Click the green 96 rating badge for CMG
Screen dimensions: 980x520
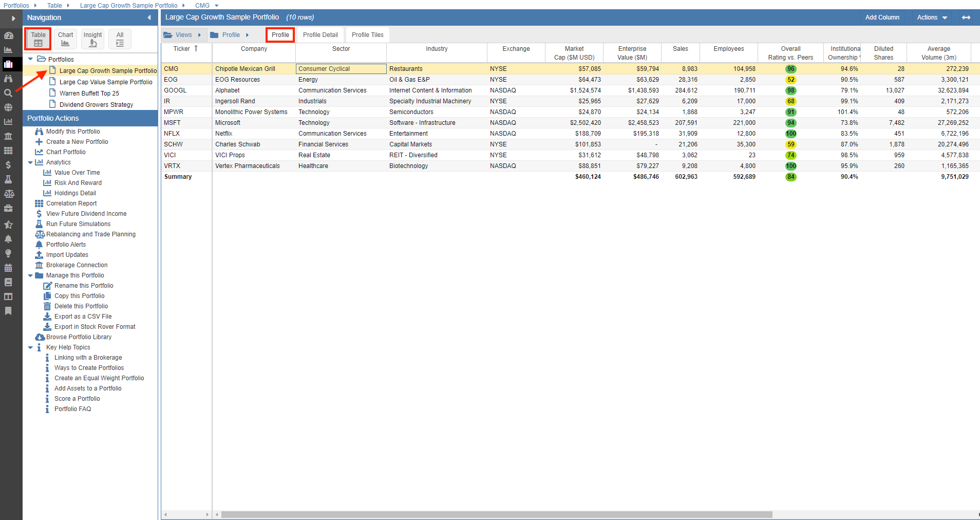[791, 69]
